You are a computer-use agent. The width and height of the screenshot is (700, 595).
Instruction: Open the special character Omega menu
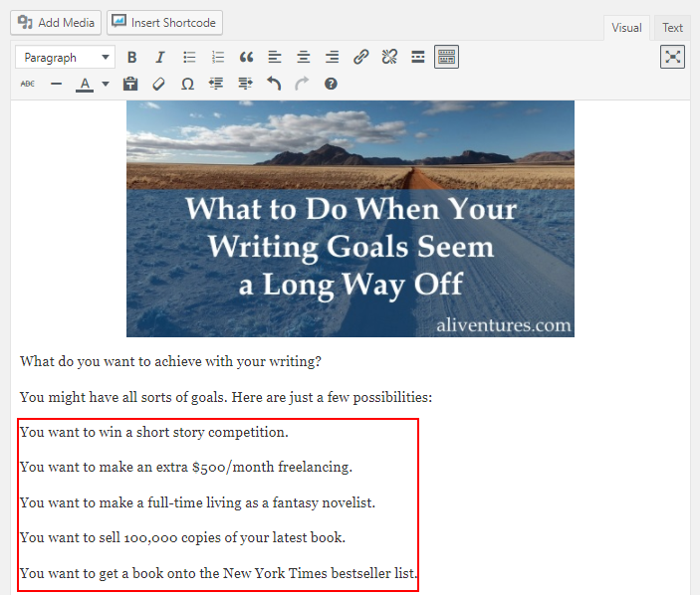(x=187, y=85)
